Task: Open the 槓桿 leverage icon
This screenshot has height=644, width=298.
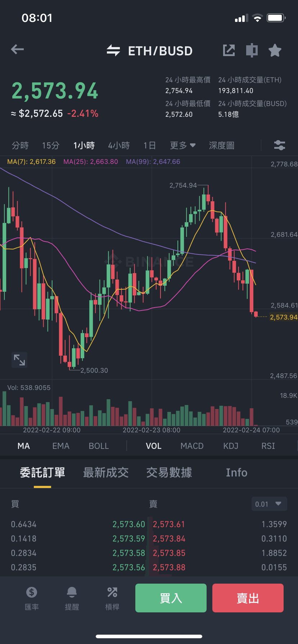Action: 112,599
